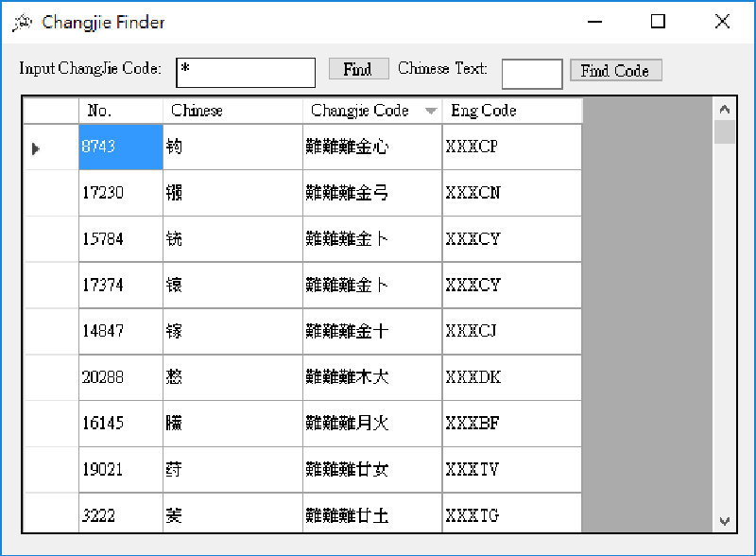This screenshot has height=556, width=756.
Task: Click the Changjie Finder app icon in title bar
Action: [22, 23]
